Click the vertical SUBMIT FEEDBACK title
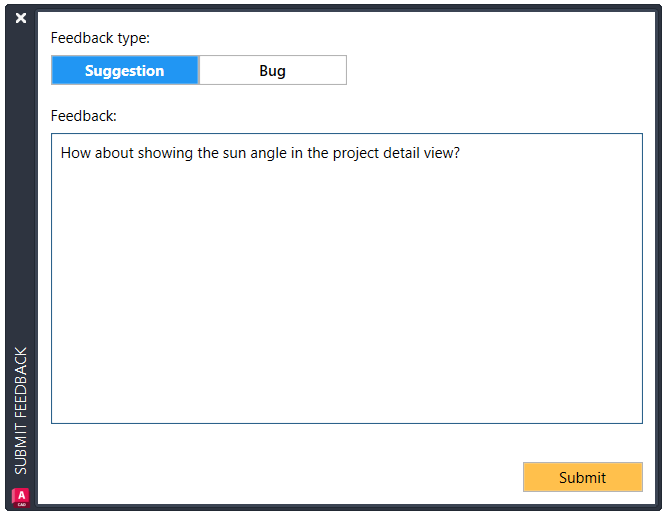The width and height of the screenshot is (665, 513). 21,410
